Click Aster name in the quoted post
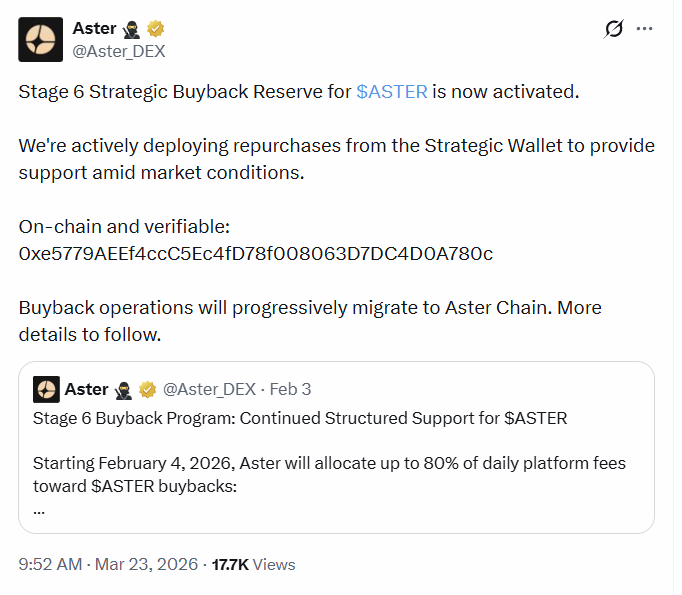682x595 pixels. [87, 388]
